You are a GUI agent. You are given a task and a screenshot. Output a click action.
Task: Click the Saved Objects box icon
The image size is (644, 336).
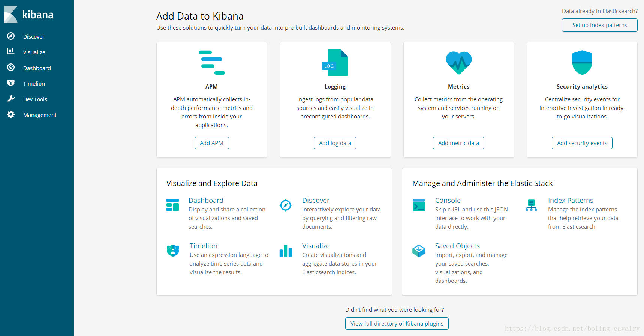[x=419, y=250]
